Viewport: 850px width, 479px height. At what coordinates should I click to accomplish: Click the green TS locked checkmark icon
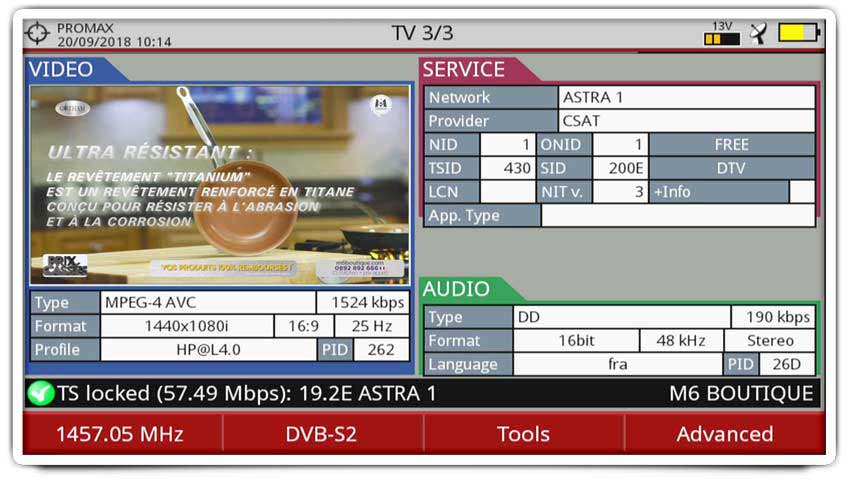pos(41,394)
